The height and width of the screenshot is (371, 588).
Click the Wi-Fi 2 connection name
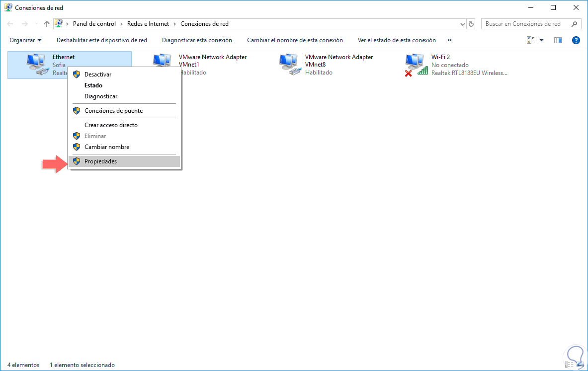(440, 57)
